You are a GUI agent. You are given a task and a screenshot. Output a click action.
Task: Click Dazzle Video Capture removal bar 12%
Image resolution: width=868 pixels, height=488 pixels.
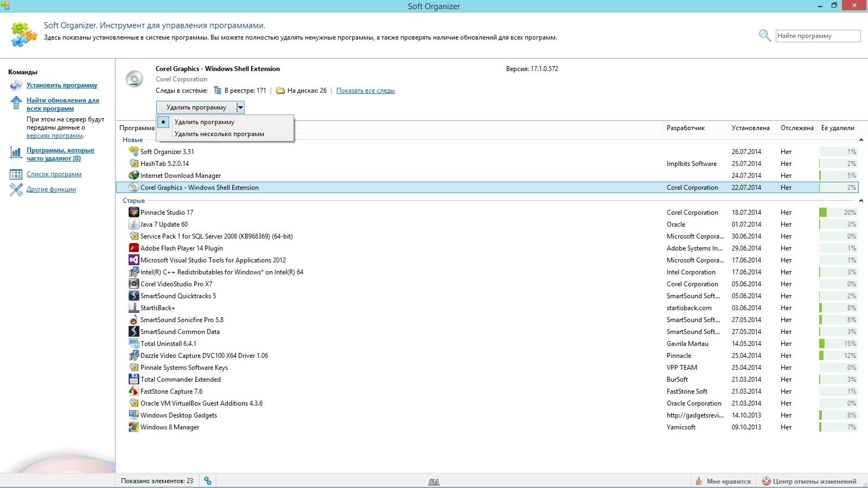(838, 356)
